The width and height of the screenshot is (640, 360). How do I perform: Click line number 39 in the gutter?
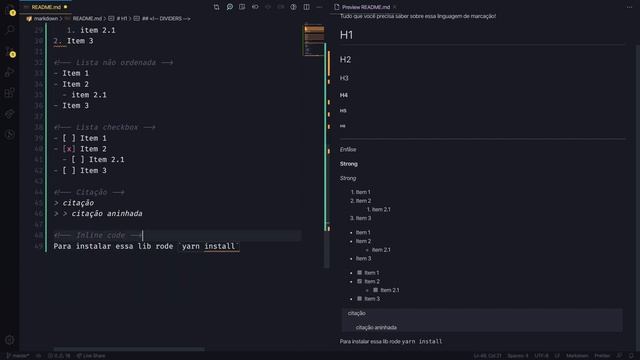38,138
